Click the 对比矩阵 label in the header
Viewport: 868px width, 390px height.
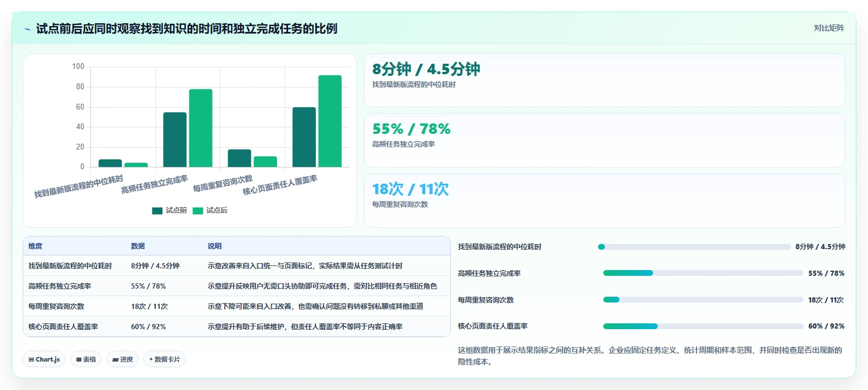[x=829, y=28]
